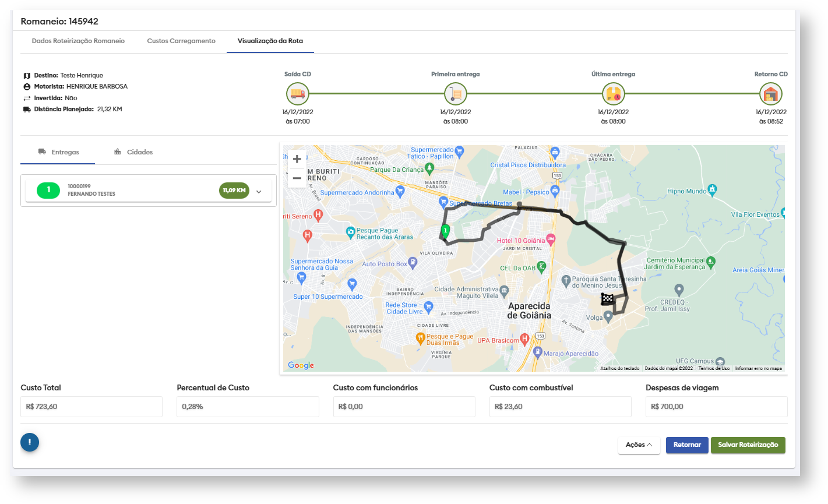Switch to Dados Roteirização Romaneio tab
This screenshot has width=828, height=504.
(x=78, y=41)
